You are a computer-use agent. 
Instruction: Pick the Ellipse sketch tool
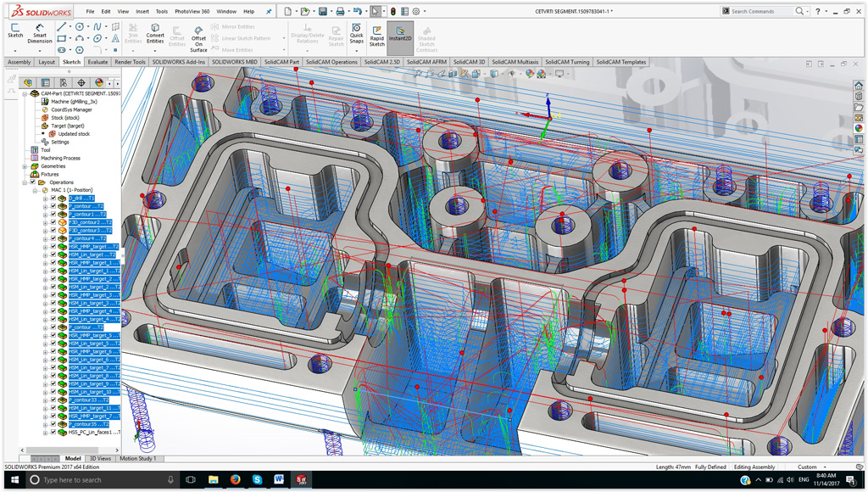click(97, 38)
